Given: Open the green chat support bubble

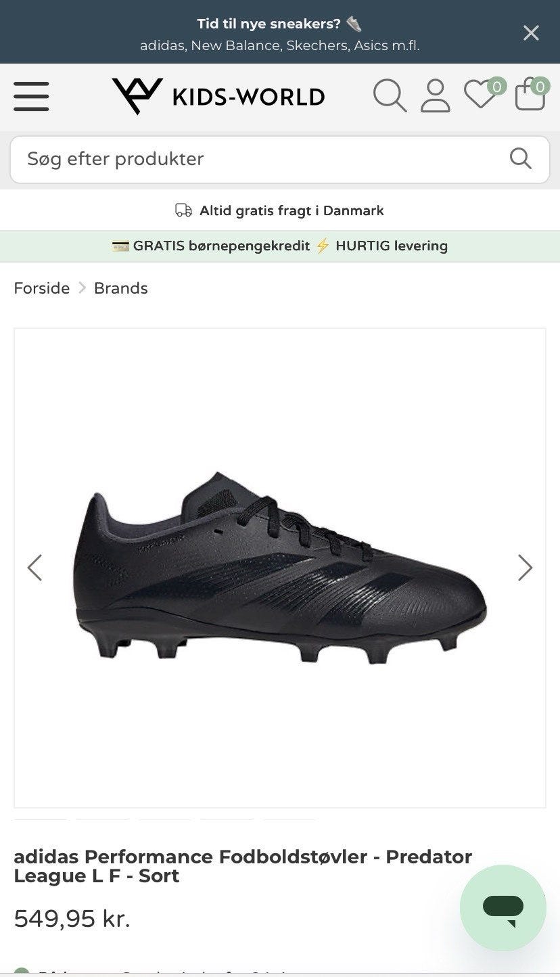Looking at the screenshot, I should click(503, 907).
